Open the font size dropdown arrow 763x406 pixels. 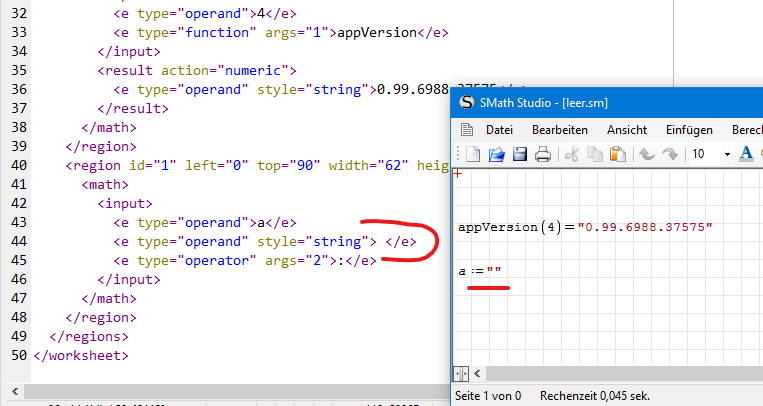click(x=727, y=154)
